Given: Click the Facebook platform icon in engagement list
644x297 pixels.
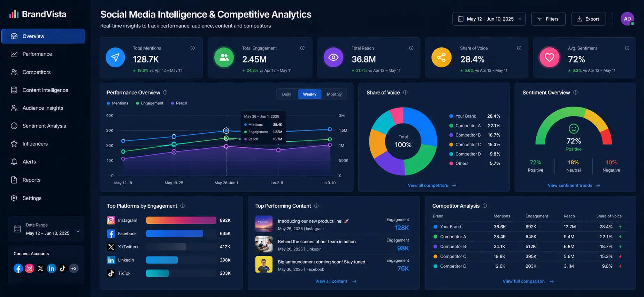Looking at the screenshot, I should point(111,233).
